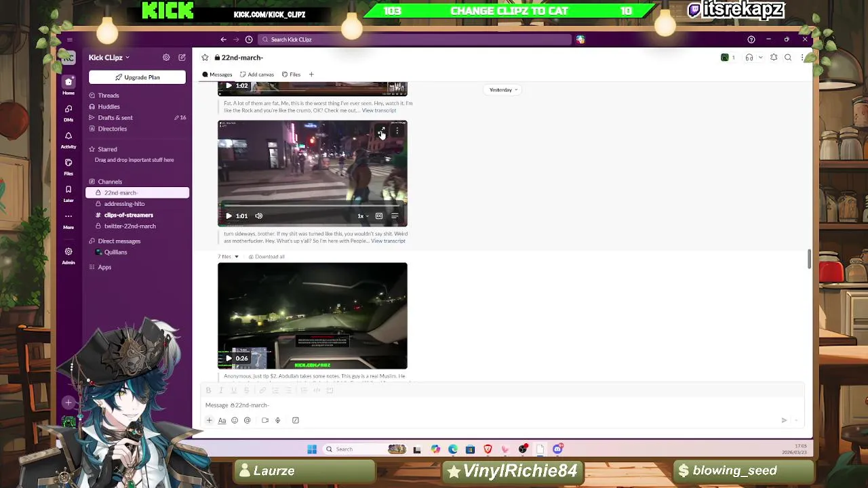
Task: Star the 22nd-march- channel
Action: (205, 58)
